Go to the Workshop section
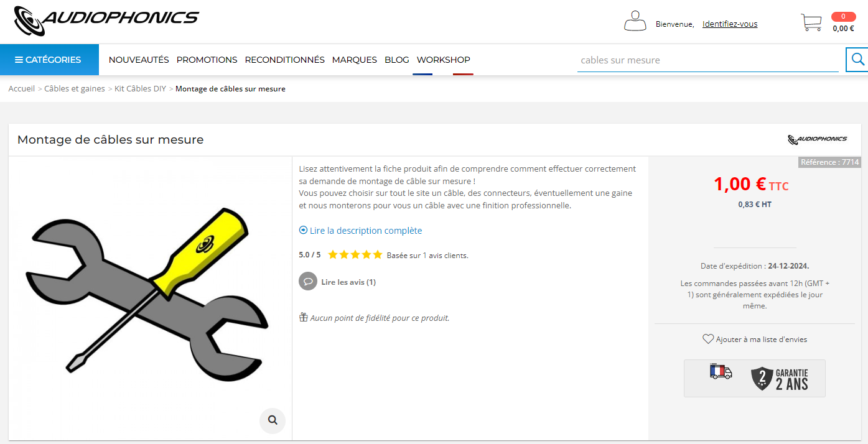868x444 pixels. (444, 60)
